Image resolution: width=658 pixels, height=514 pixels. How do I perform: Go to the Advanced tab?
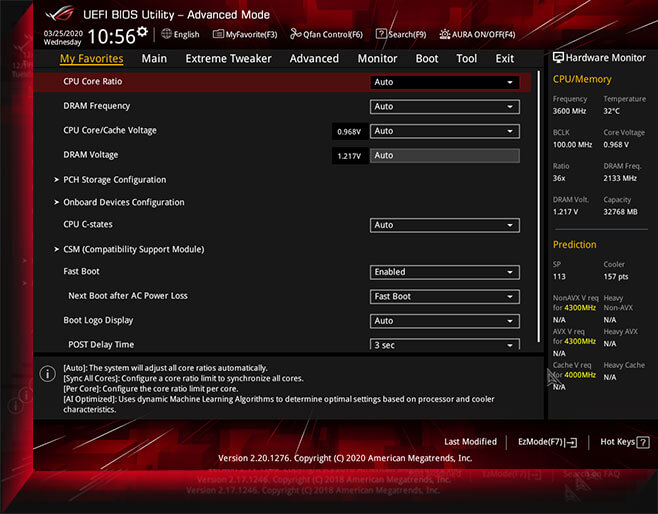pyautogui.click(x=314, y=58)
